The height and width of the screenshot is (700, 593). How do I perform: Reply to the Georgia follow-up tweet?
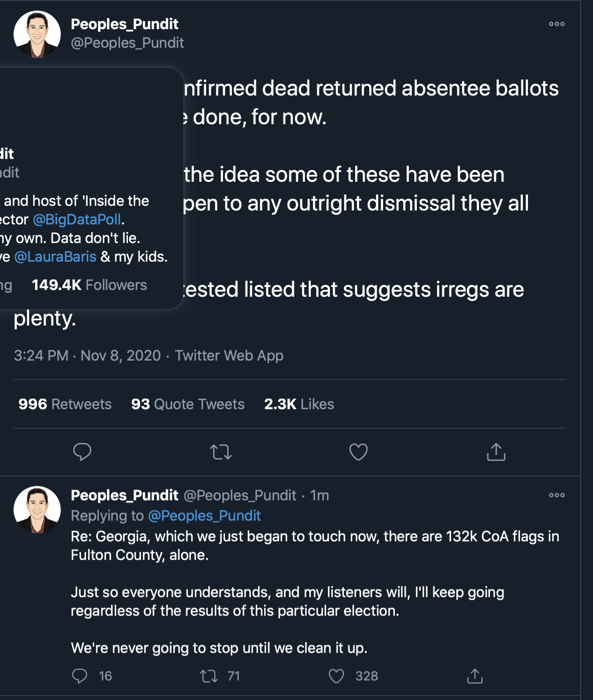[80, 676]
